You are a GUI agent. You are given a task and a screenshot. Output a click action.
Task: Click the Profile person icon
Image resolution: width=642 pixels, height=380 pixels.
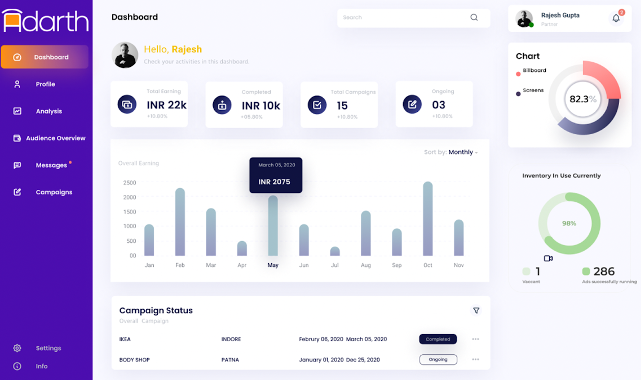(x=17, y=84)
